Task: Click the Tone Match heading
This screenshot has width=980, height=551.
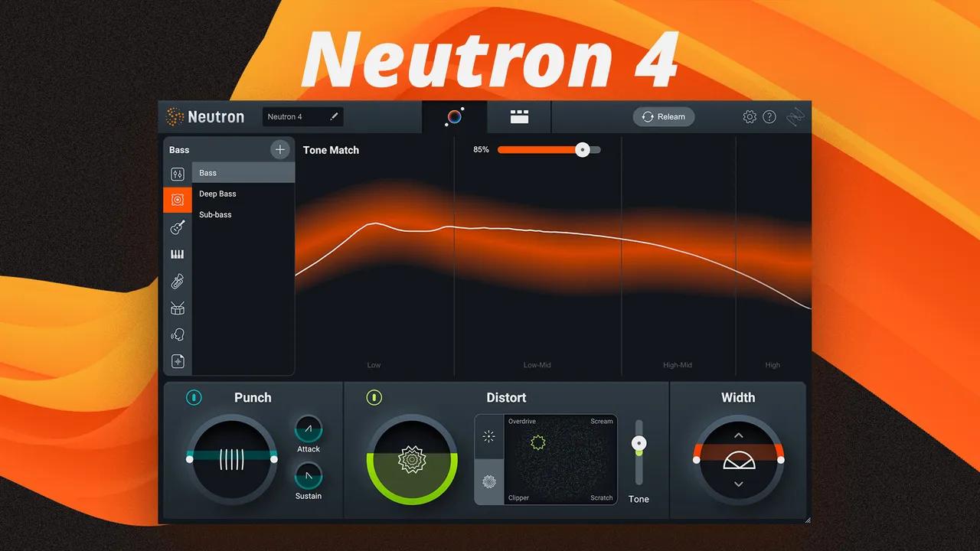Action: coord(331,150)
